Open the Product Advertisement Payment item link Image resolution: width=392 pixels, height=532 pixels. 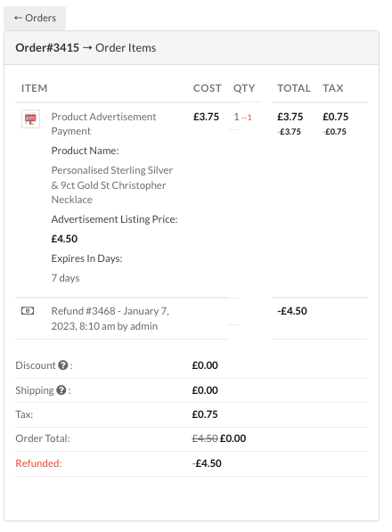pyautogui.click(x=103, y=124)
